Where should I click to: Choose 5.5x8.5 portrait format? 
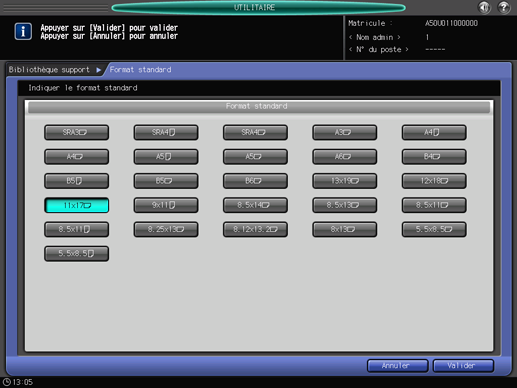76,254
